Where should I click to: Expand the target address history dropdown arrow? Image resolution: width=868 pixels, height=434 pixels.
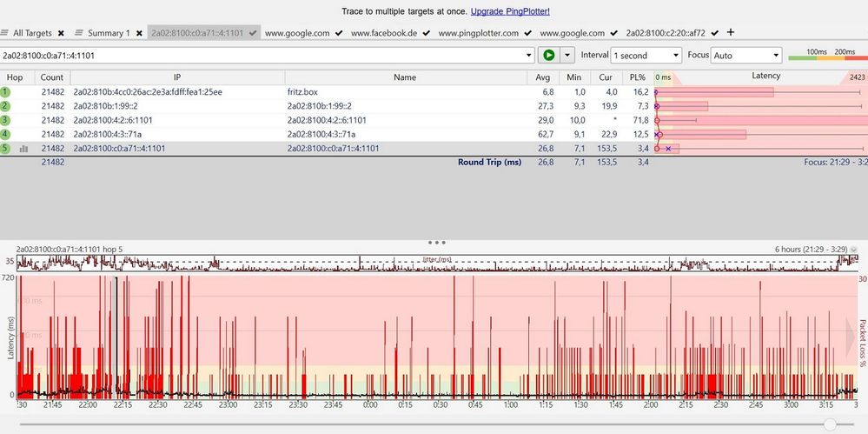pyautogui.click(x=529, y=56)
